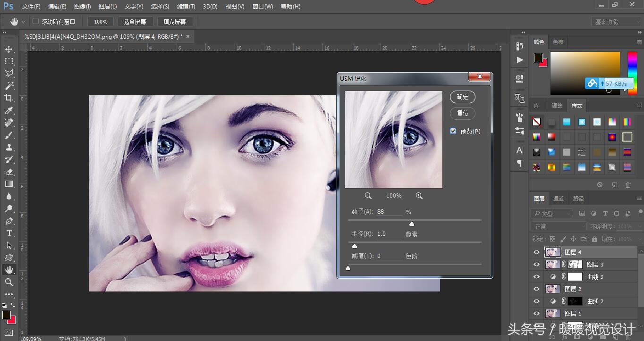Select the Zoom tool in toolbar

(x=9, y=282)
